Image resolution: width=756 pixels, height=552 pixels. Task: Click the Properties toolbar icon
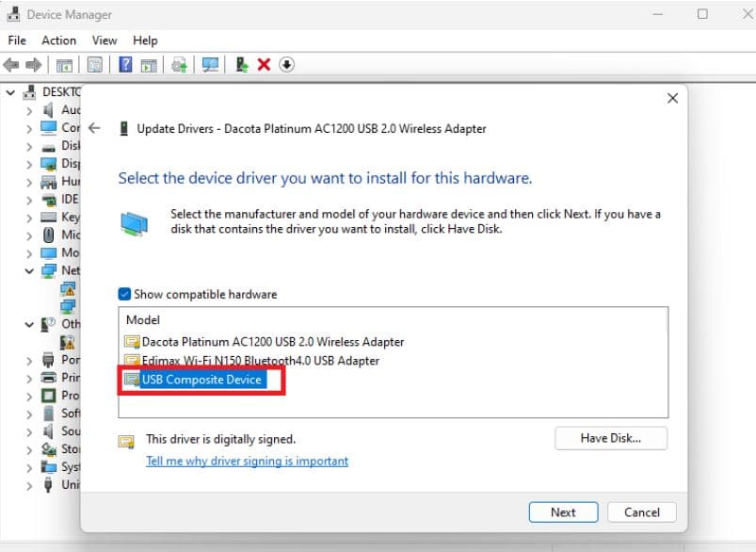click(95, 64)
